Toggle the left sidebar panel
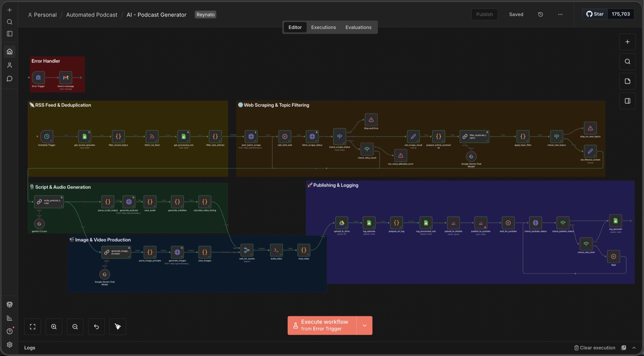Viewport: 644px width, 356px height. tap(10, 34)
